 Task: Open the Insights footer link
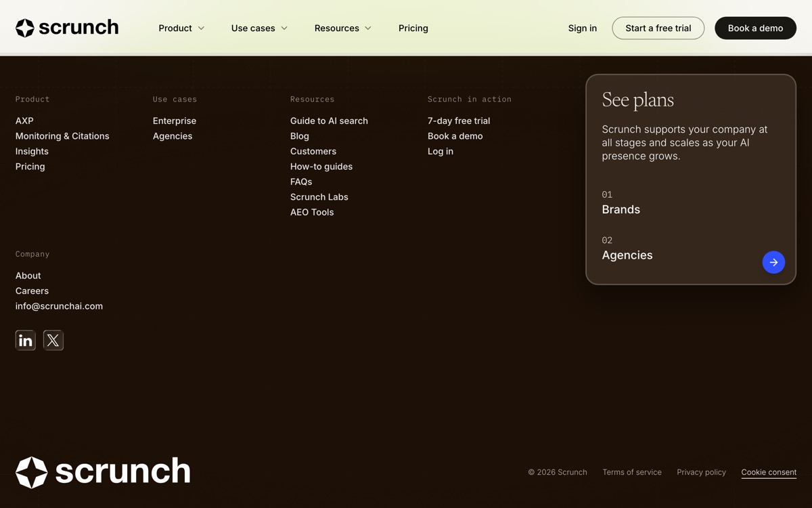(x=32, y=151)
